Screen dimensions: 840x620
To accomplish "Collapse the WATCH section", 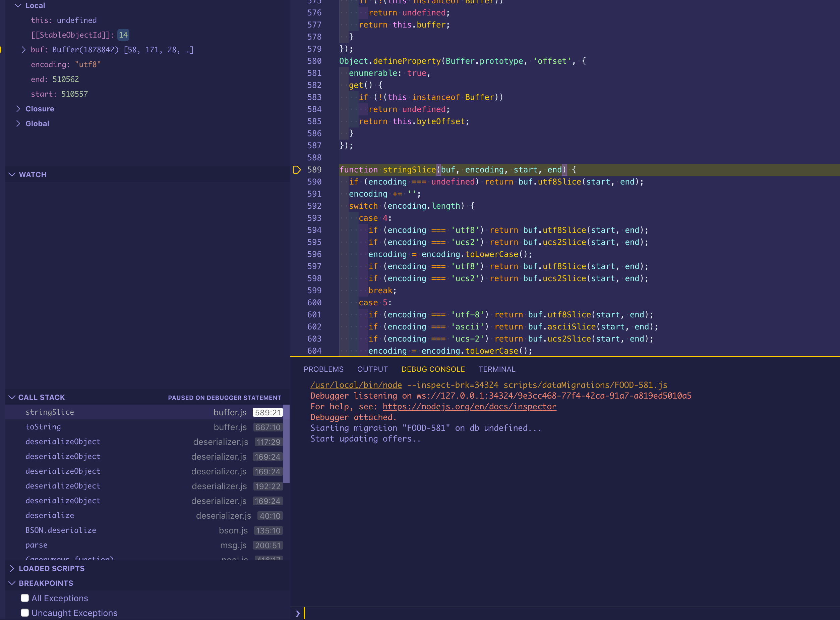I will [x=11, y=174].
